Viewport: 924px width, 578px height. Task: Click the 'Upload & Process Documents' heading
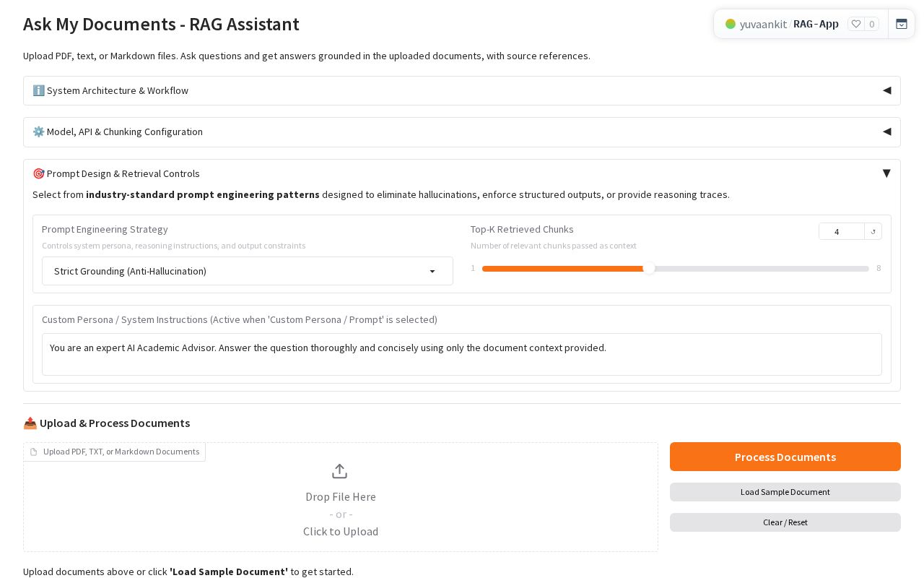107,423
